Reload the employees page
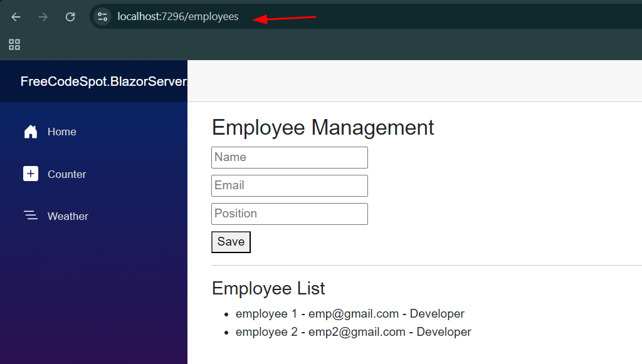Screen dimensions: 642x364 click(70, 17)
